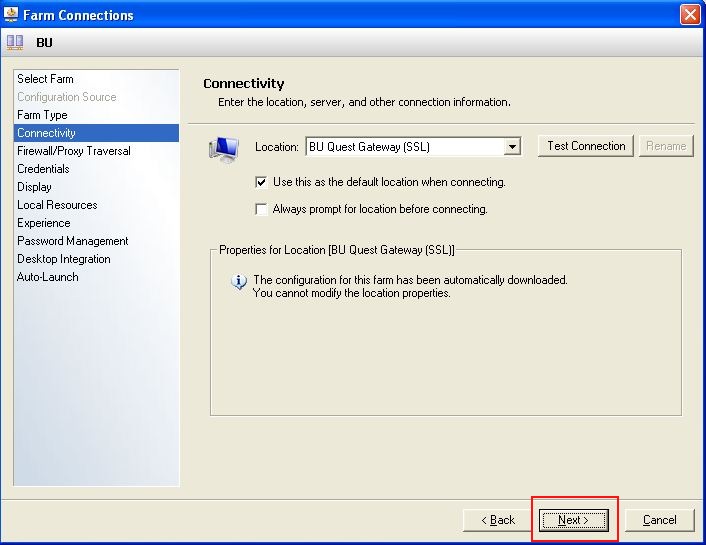
Task: Uncheck Use this as the default location
Action: (261, 182)
